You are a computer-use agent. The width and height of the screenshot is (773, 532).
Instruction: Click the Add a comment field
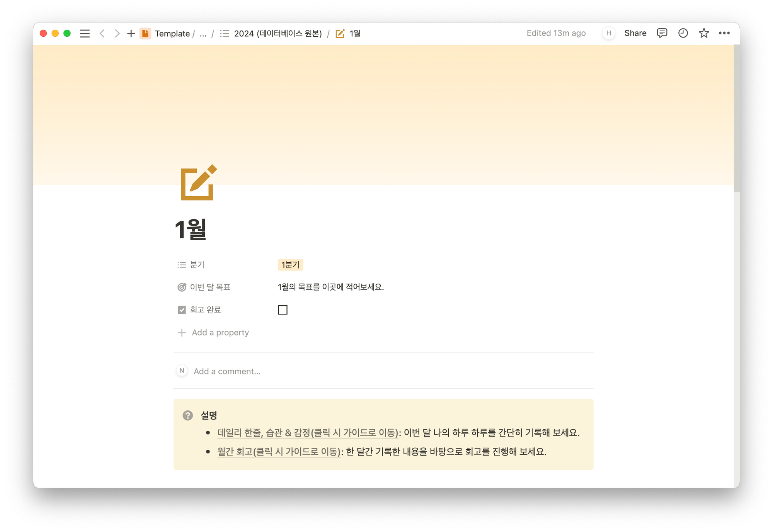[x=227, y=371]
